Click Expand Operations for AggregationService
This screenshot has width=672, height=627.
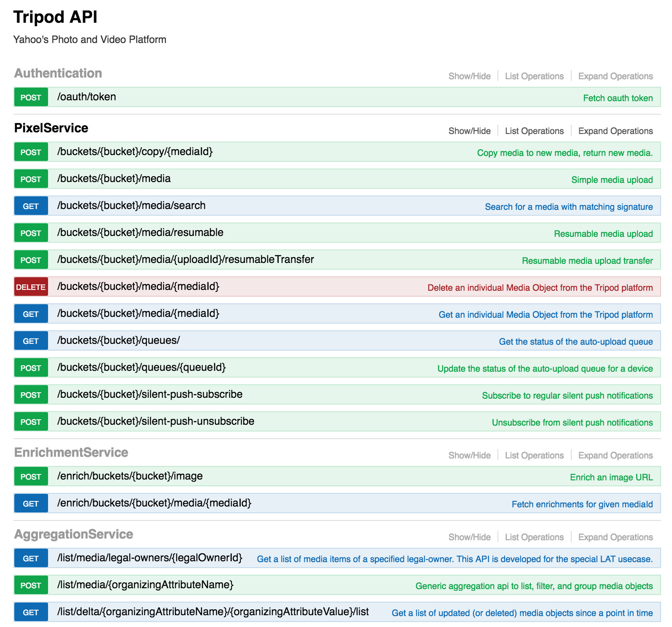(x=615, y=537)
